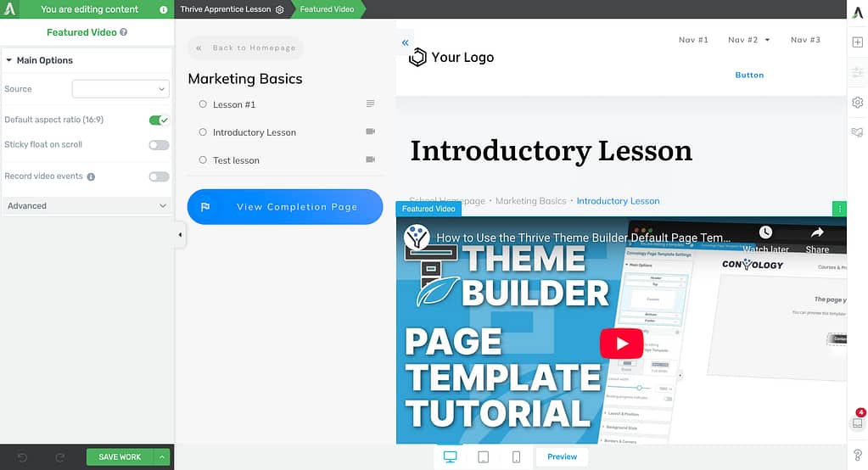868x470 pixels.
Task: Click the video icon beside Test lesson
Action: click(x=370, y=159)
